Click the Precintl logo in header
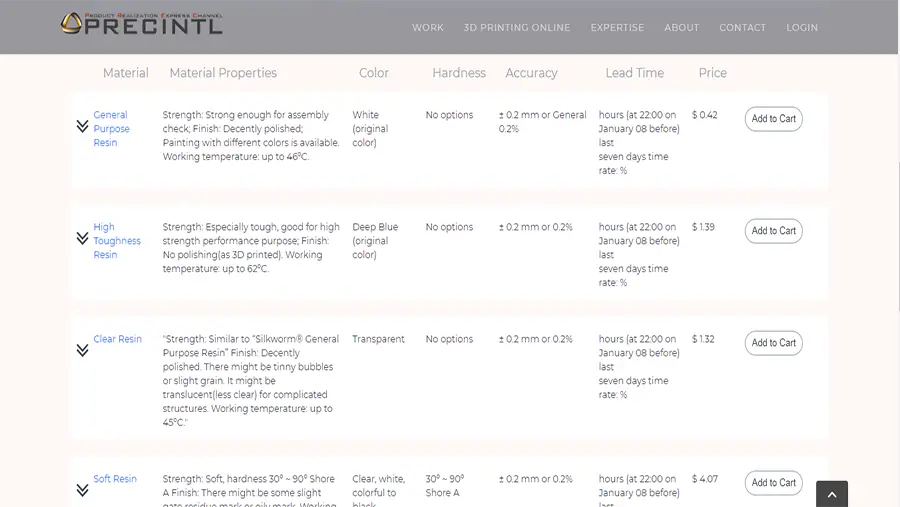Screen dimensions: 900x507 click(141, 23)
